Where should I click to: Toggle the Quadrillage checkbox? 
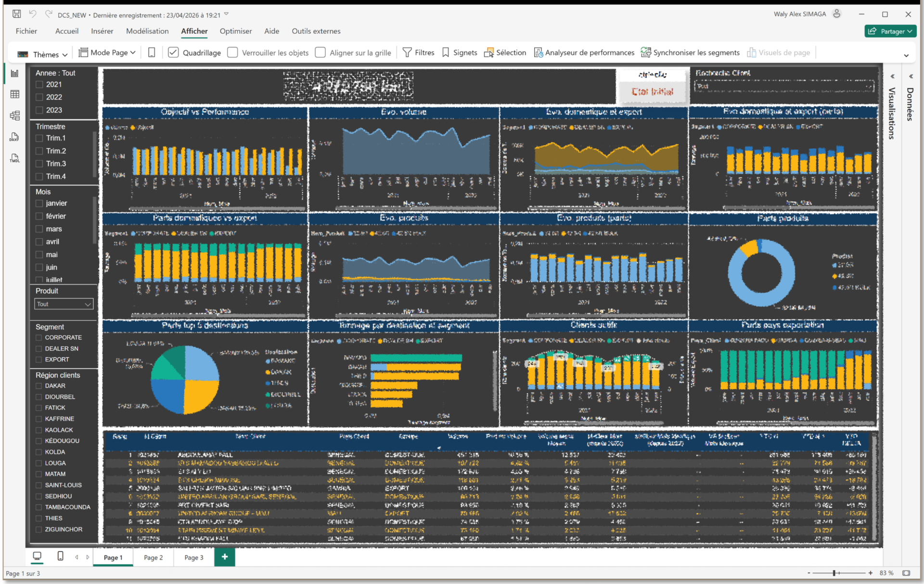coord(173,52)
